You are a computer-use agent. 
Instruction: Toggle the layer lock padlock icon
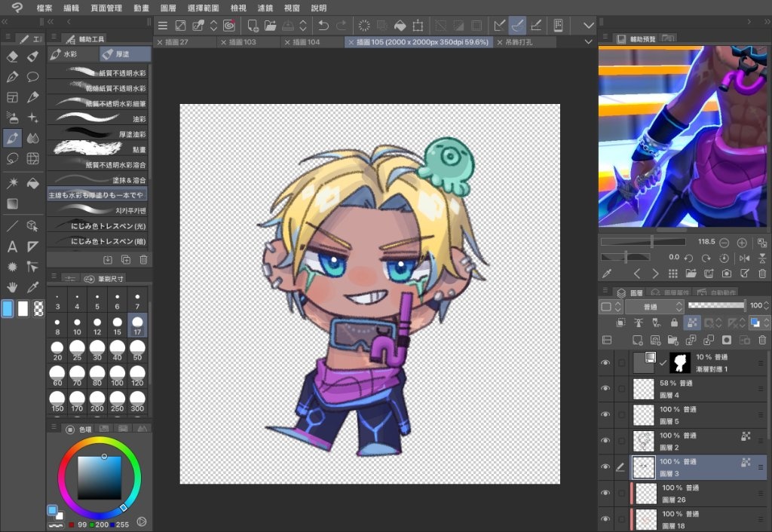tap(674, 323)
